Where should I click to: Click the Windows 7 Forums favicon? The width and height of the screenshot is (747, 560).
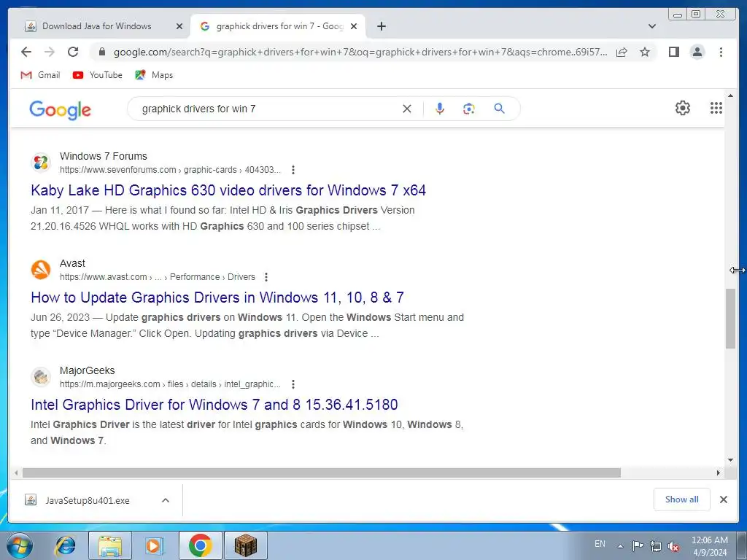tap(41, 163)
